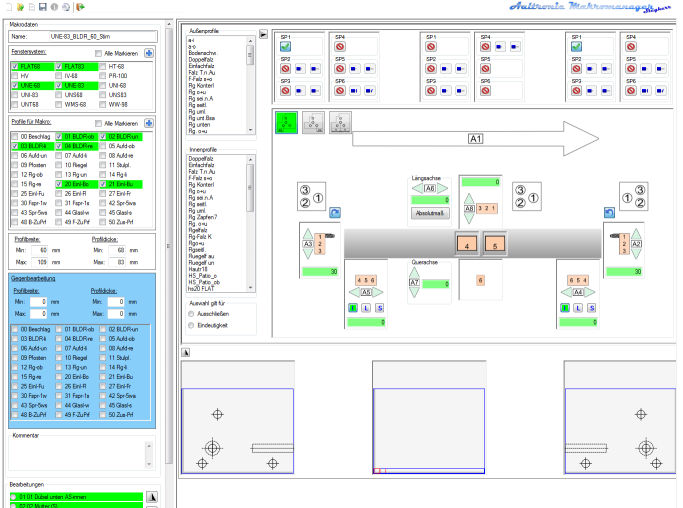
Task: Expand panel with arrow next to Außenprofile
Action: (263, 33)
